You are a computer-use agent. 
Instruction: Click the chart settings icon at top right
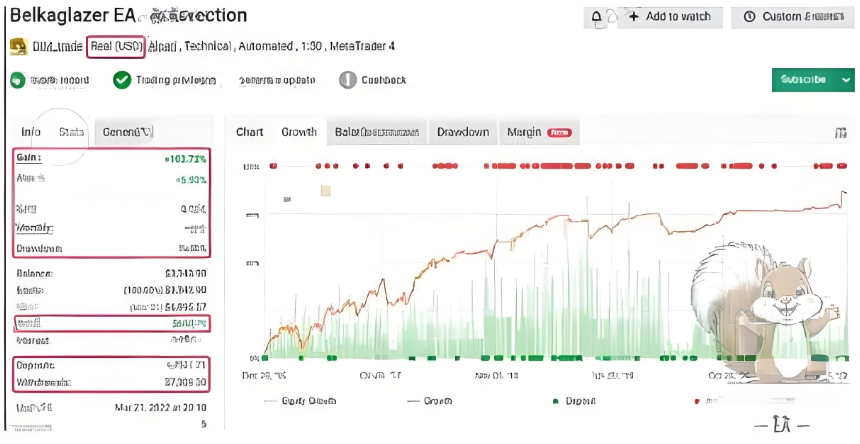[840, 132]
